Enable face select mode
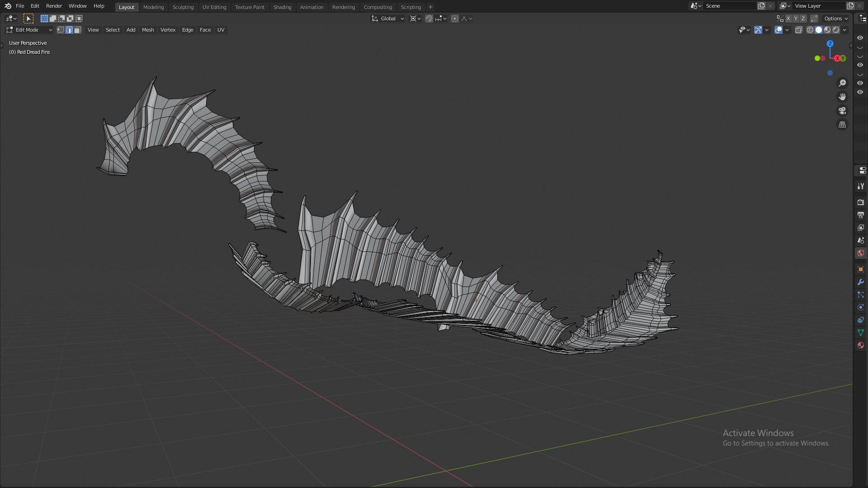The height and width of the screenshot is (488, 868). tap(78, 30)
